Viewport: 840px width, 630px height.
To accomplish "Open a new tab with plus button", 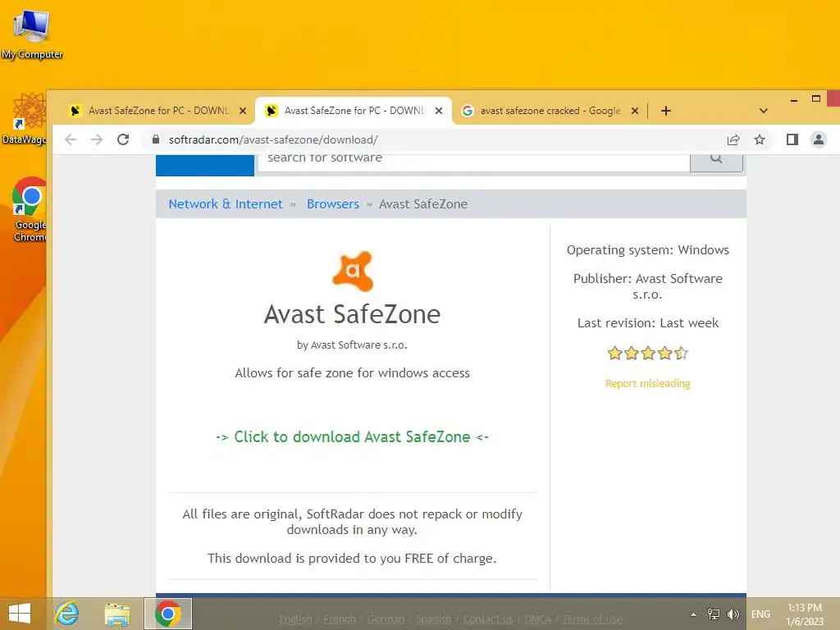I will click(x=666, y=111).
